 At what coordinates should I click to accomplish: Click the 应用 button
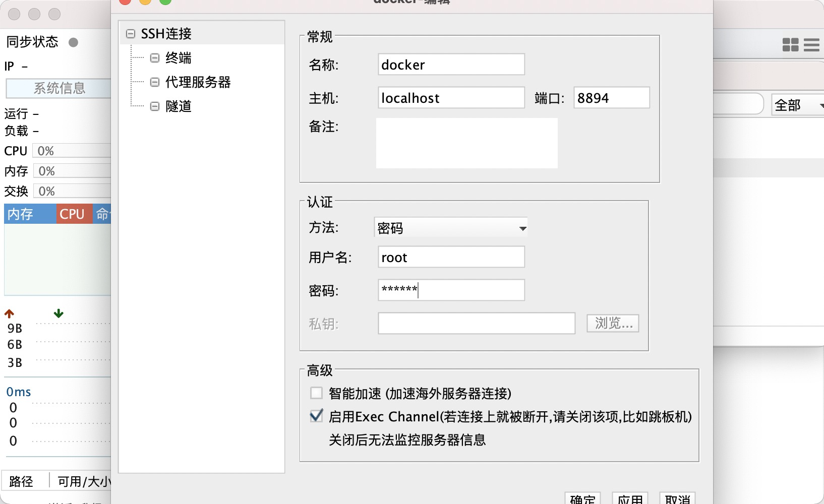tap(630, 499)
